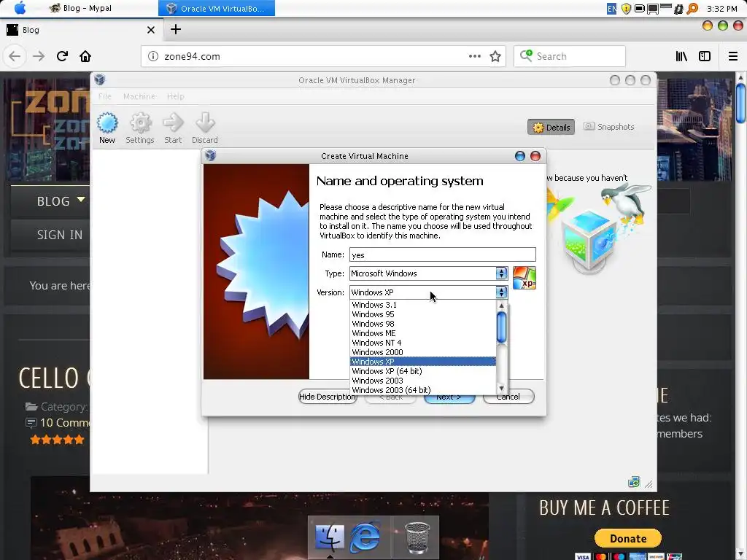The height and width of the screenshot is (560, 747).
Task: Go back in the browser
Action: (x=15, y=56)
